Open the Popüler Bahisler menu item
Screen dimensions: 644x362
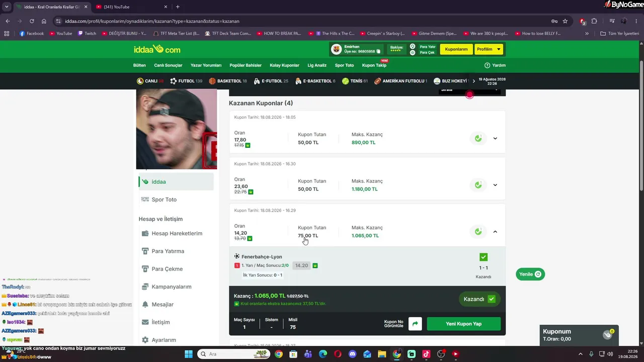(x=246, y=65)
